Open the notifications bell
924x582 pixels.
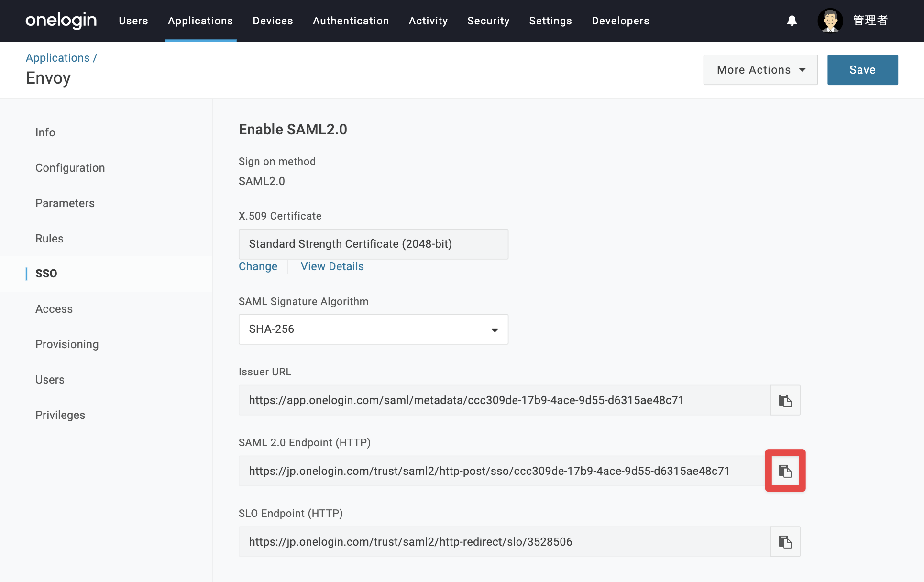[792, 21]
